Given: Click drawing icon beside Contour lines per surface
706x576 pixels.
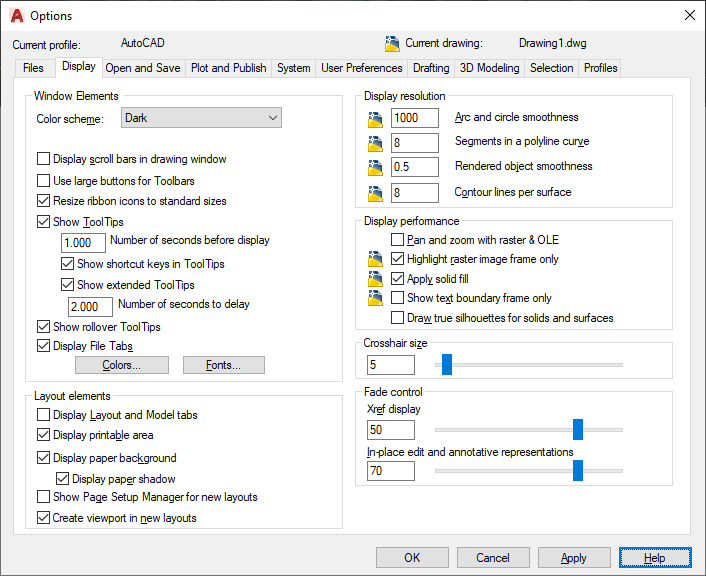Looking at the screenshot, I should (376, 192).
